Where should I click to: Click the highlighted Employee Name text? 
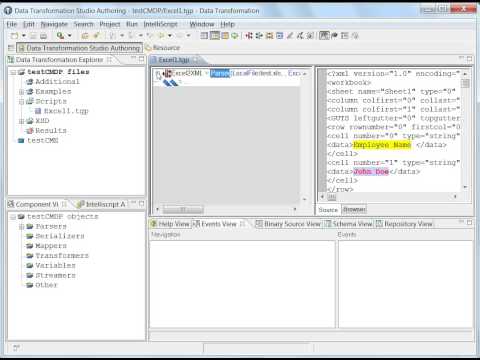[x=382, y=145]
